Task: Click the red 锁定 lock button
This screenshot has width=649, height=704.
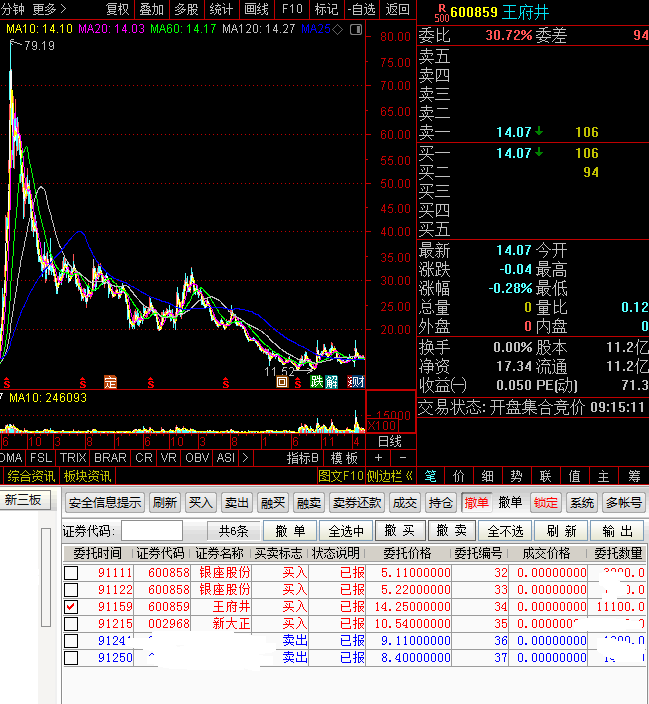Action: pos(546,502)
